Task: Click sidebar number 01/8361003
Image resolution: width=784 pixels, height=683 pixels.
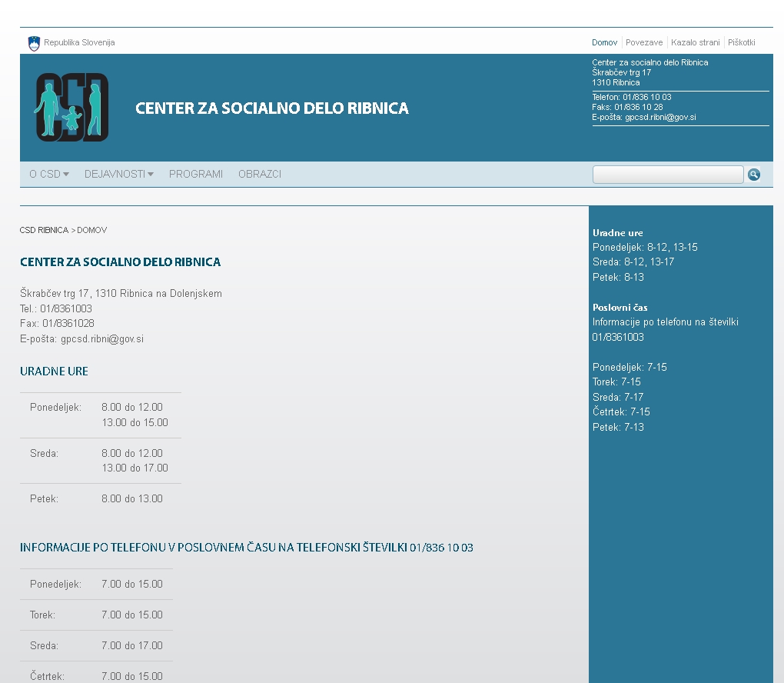Action: pyautogui.click(x=618, y=337)
